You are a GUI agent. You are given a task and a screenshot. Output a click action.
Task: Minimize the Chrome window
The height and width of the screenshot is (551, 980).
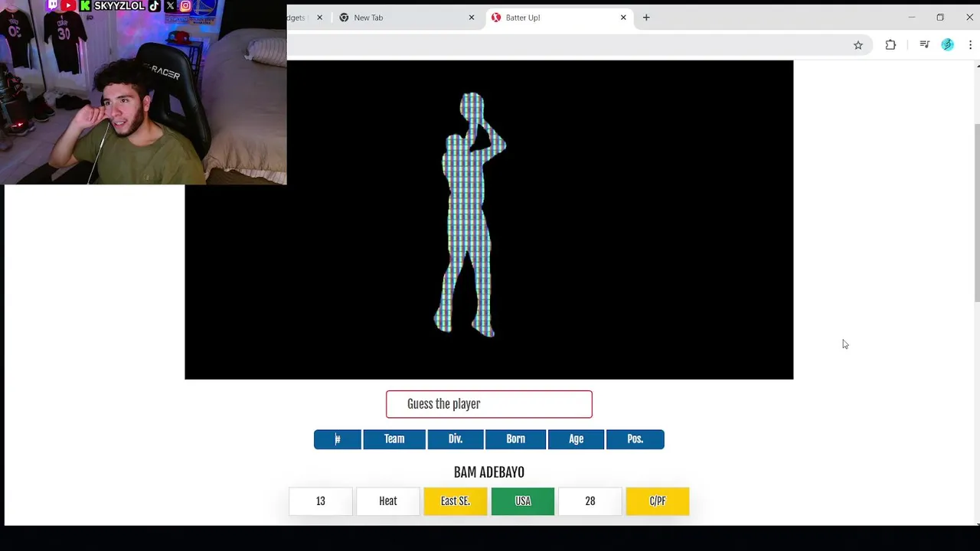(x=911, y=18)
